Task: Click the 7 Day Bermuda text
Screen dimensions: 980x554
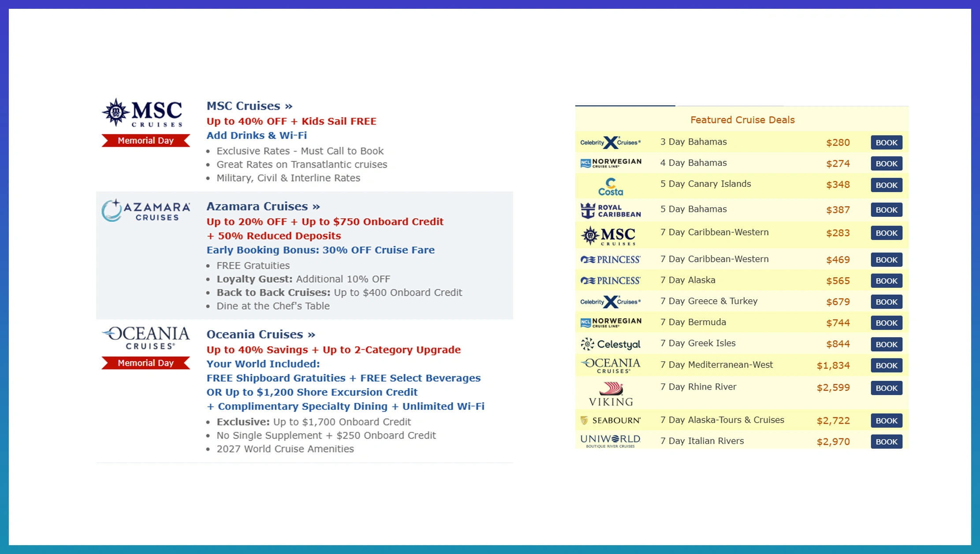Action: pos(693,322)
